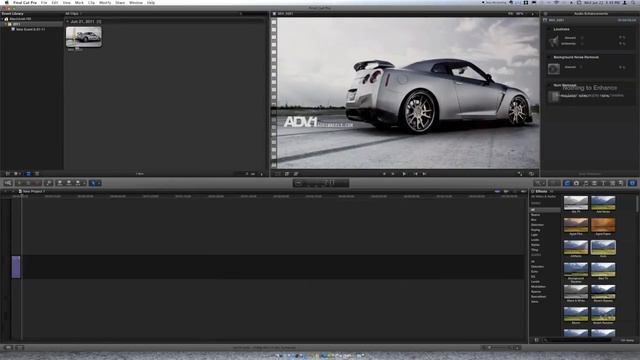Open the Generators browser
640x360 pixels.
[x=612, y=183]
